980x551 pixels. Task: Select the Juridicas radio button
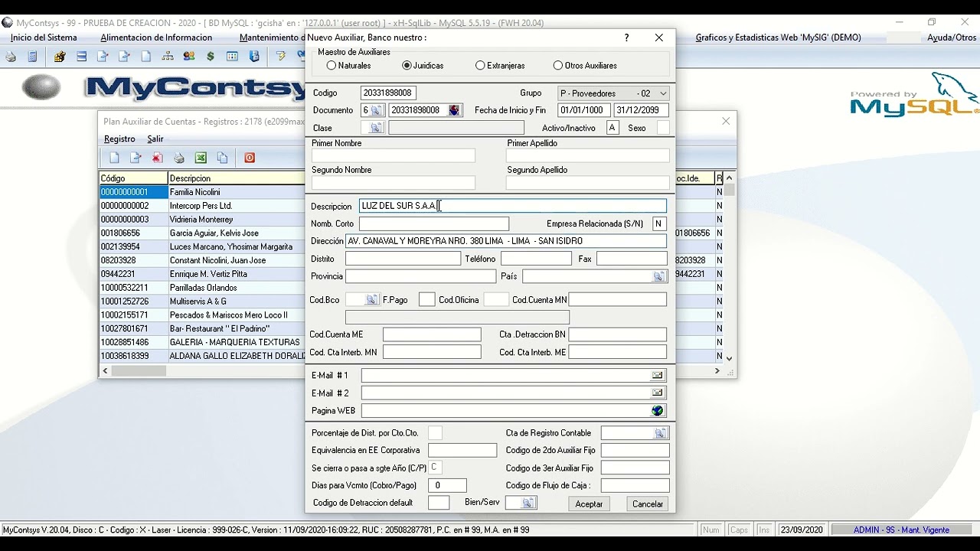coord(407,66)
